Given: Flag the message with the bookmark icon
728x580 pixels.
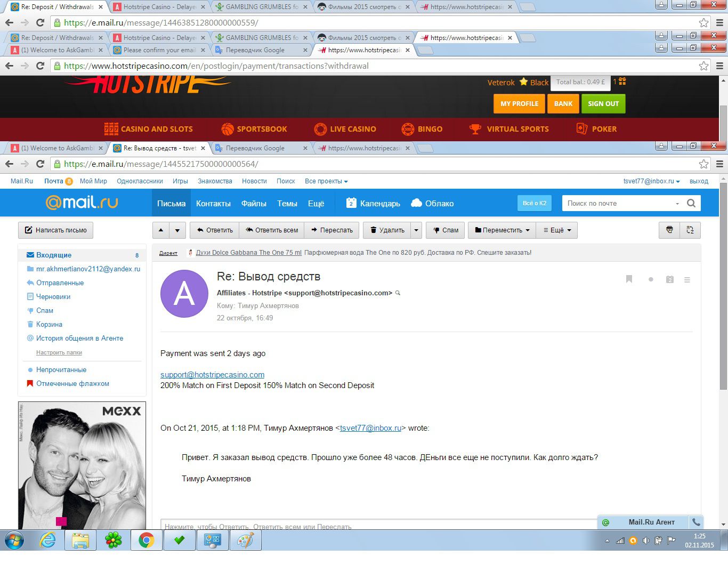Looking at the screenshot, I should (629, 279).
